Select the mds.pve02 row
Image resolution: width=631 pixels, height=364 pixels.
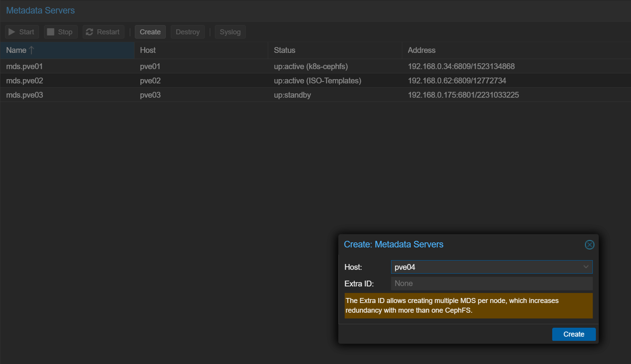pyautogui.click(x=315, y=81)
